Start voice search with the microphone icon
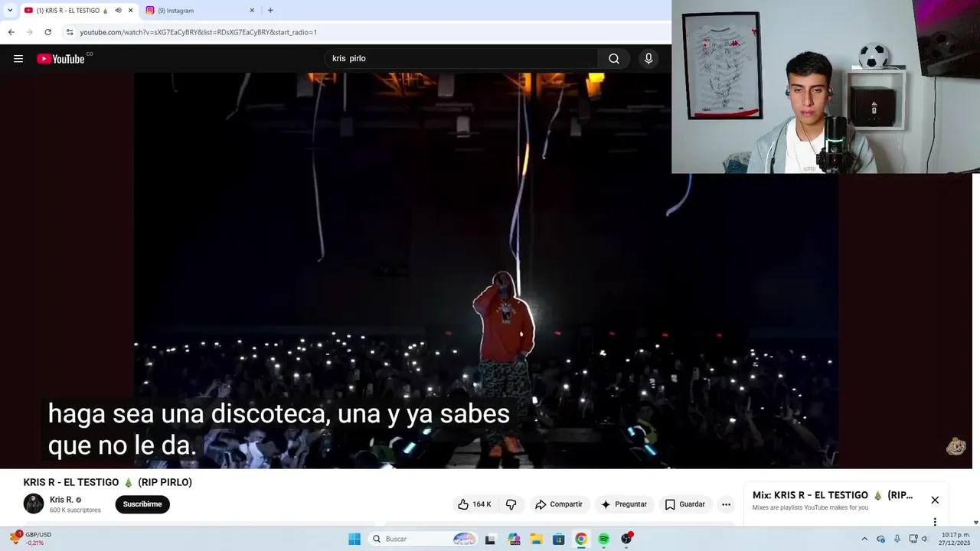 [648, 59]
